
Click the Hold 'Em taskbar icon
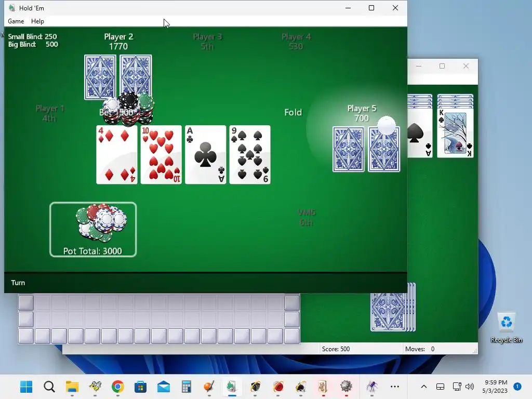[x=232, y=387]
